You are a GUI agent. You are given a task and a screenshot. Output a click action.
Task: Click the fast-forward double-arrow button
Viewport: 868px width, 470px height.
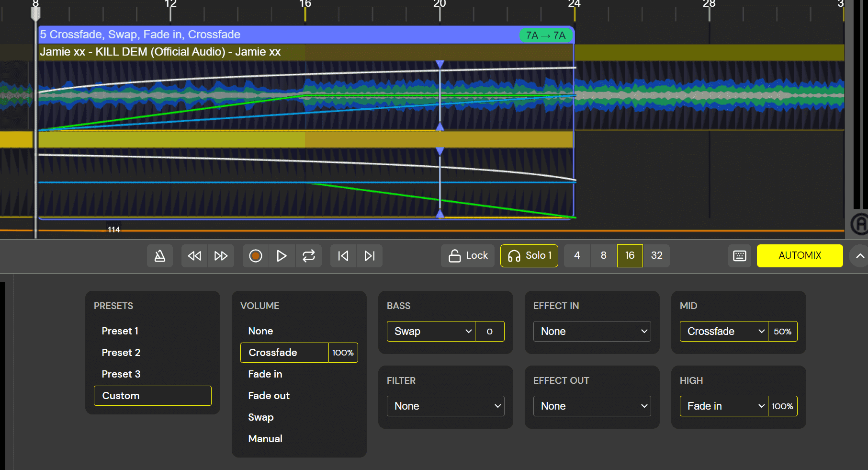pos(221,256)
